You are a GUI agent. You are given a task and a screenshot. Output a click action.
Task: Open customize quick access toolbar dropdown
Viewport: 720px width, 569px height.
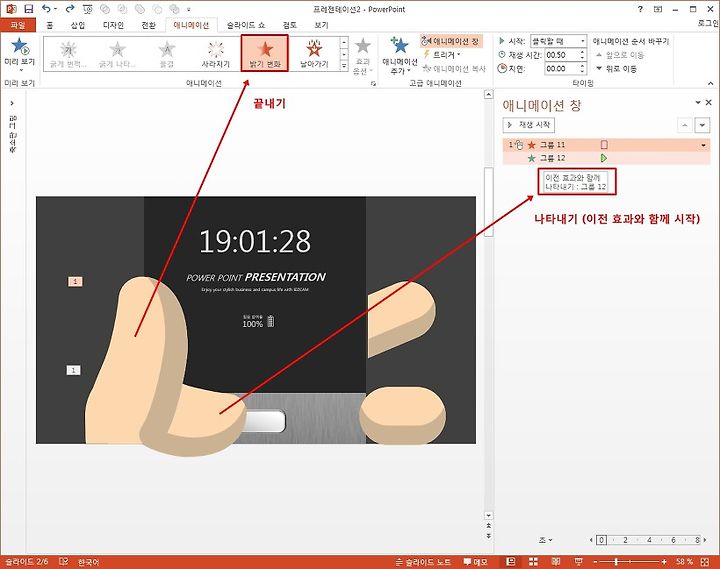click(x=188, y=9)
